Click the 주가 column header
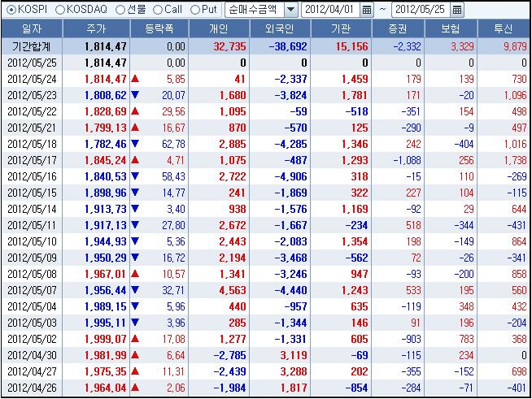532x399 pixels. coord(96,28)
